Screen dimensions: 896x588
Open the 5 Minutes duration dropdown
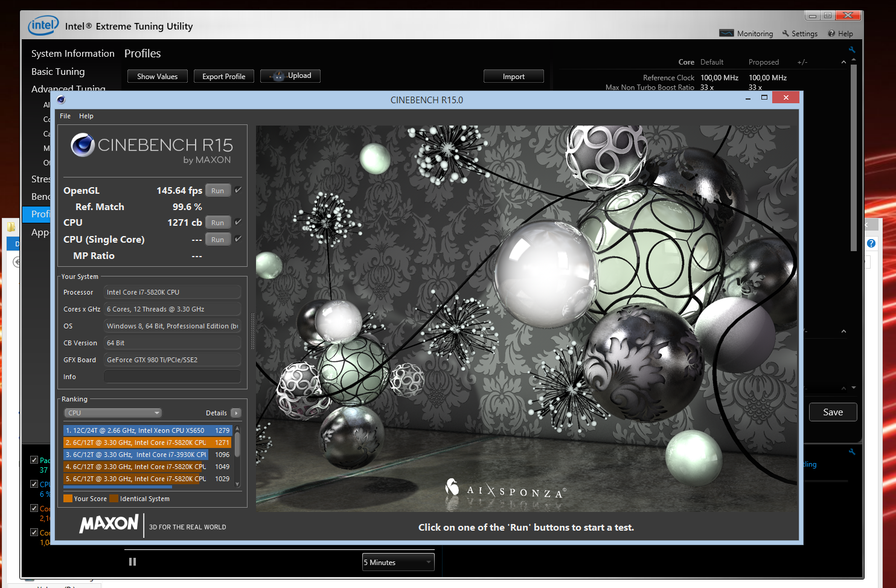point(398,562)
